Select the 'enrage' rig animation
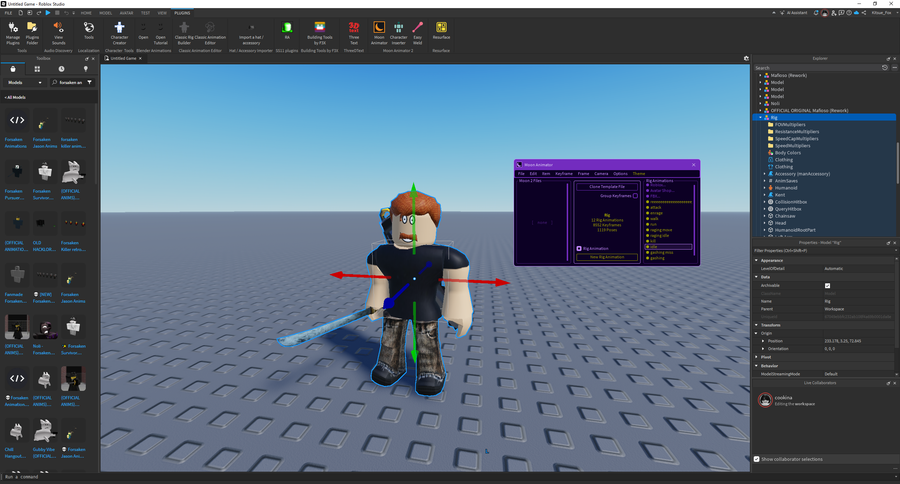The height and width of the screenshot is (484, 900). click(x=656, y=213)
